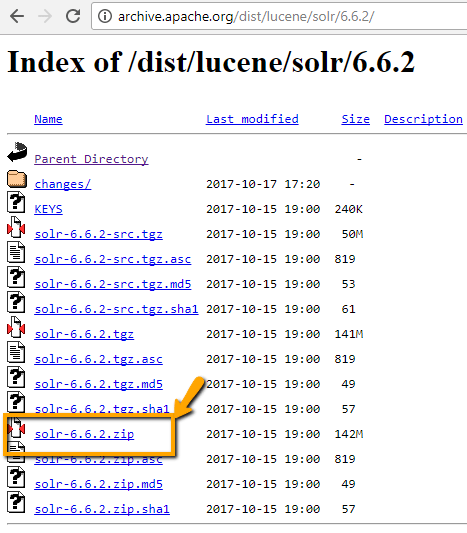Click the folder icon beside changes/
467x533 pixels.
click(17, 178)
